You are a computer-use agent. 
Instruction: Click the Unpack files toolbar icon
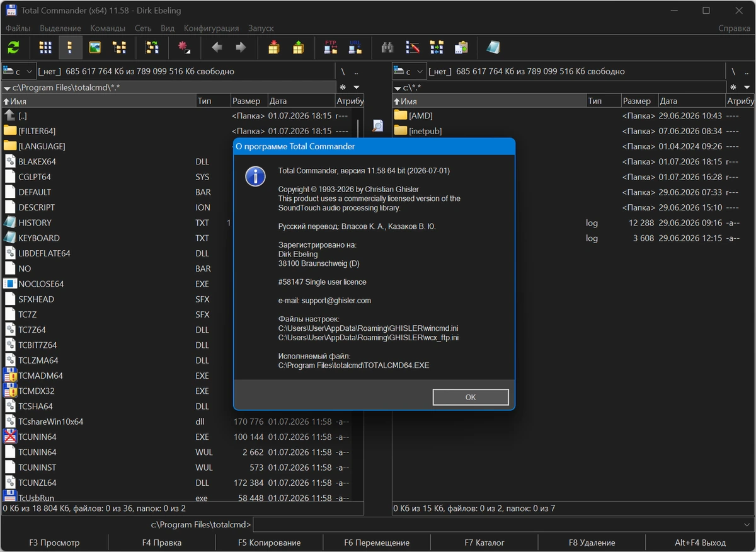pos(298,47)
